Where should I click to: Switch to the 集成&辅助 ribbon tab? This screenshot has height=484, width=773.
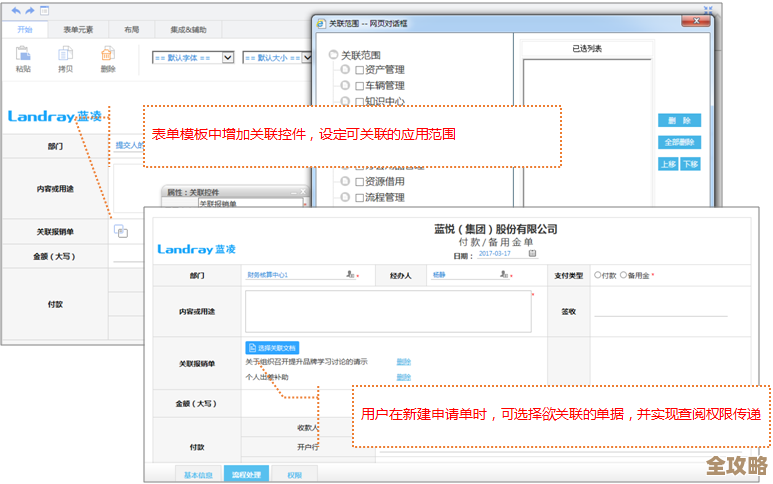click(x=188, y=30)
